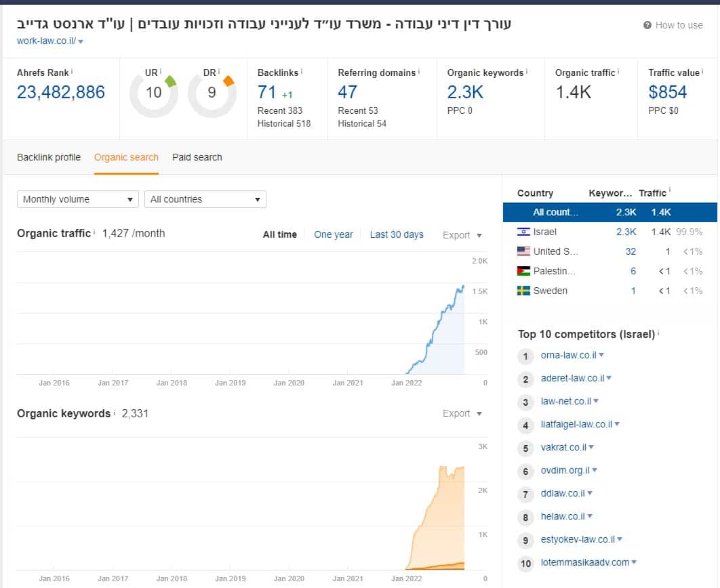Click Sweden keyword count 1
This screenshot has width=720, height=588.
[x=633, y=291]
